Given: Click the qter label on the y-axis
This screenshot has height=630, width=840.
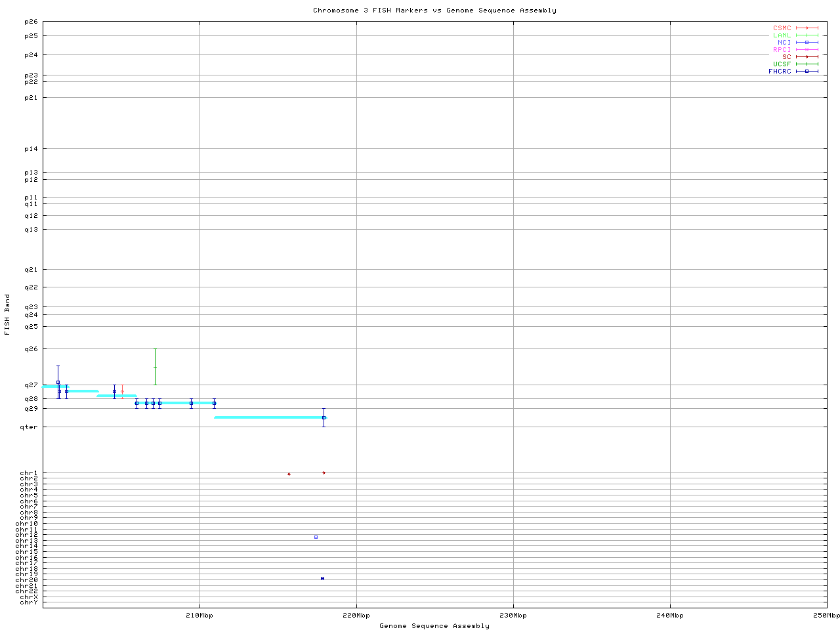Looking at the screenshot, I should tap(29, 427).
